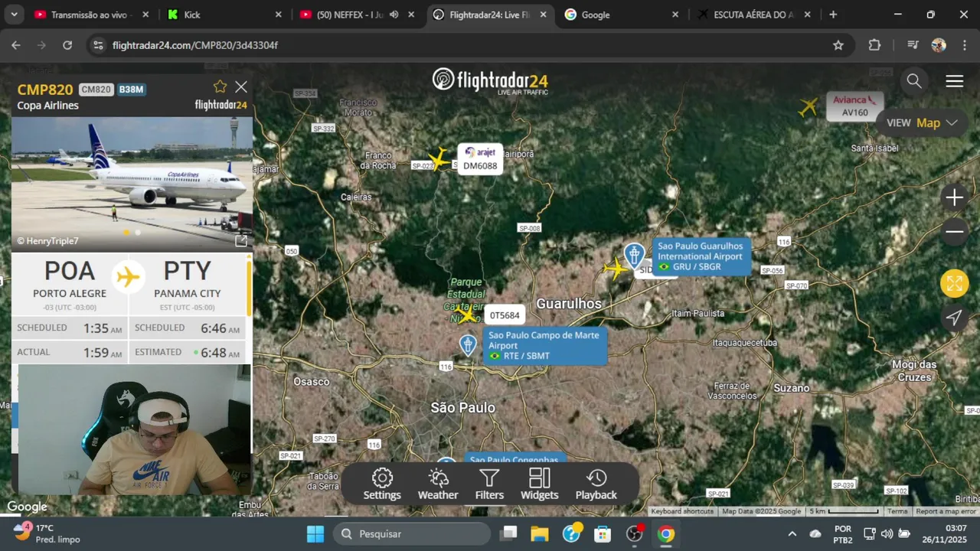Open the taskbar weather widget 17°C
The image size is (980, 551).
point(46,533)
